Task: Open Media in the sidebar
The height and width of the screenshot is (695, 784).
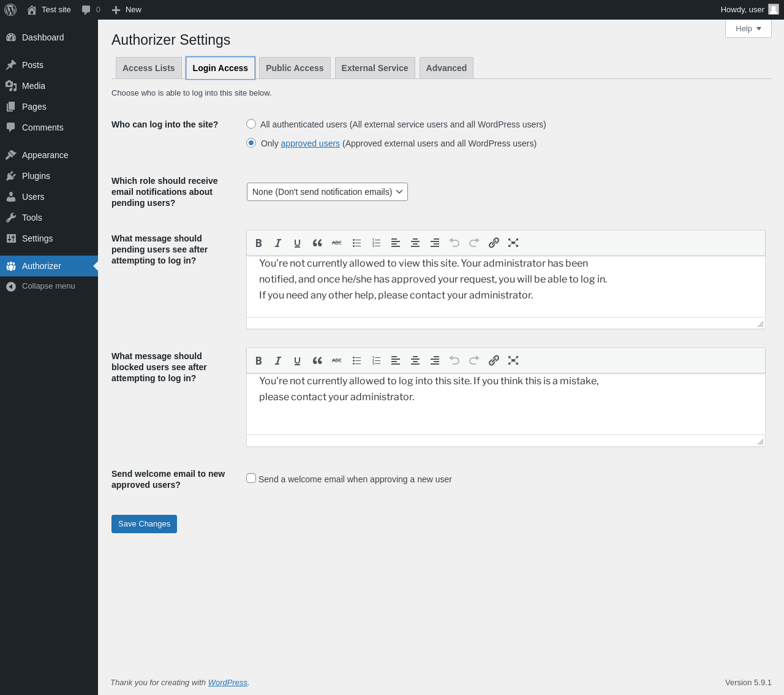Action: [49, 86]
